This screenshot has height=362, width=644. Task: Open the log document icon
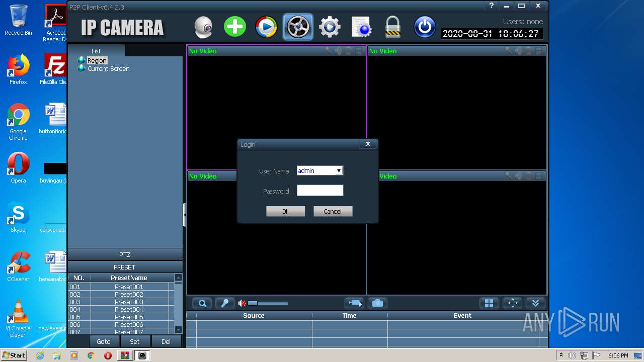click(x=361, y=27)
